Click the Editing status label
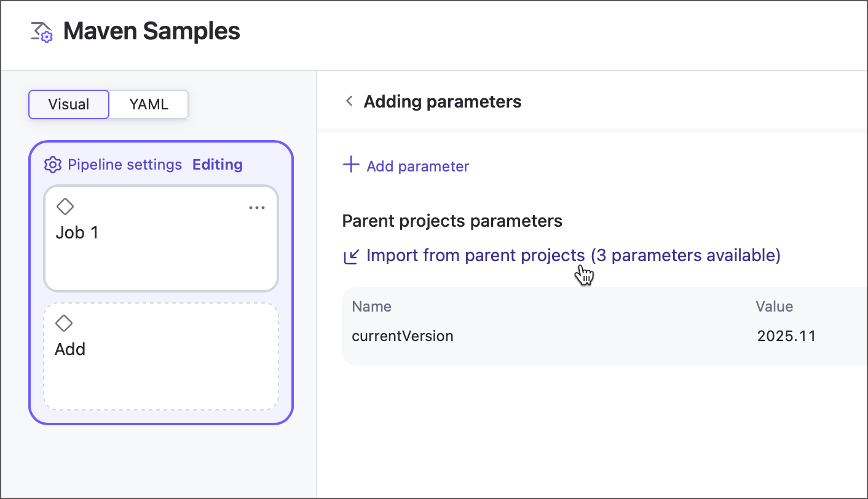Viewport: 868px width, 499px height. pyautogui.click(x=217, y=164)
